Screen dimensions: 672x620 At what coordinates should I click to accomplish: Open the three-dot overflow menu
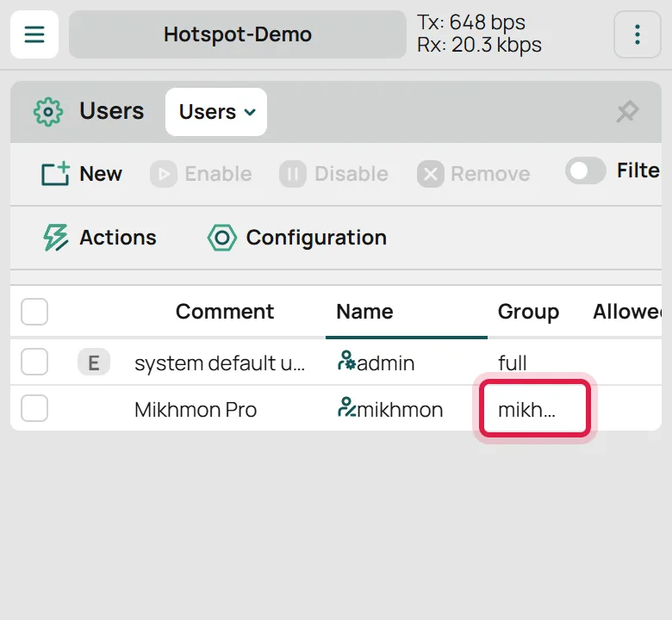(638, 34)
